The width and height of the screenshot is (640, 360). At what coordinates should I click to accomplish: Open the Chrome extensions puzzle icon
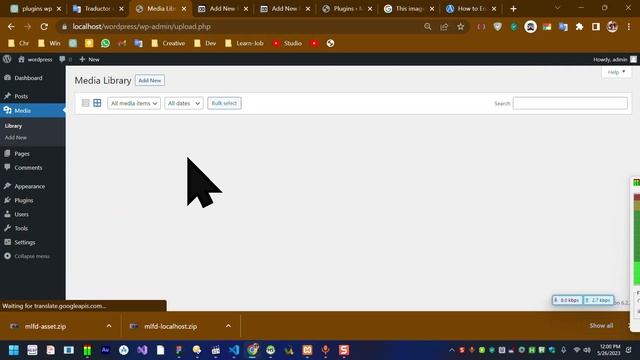580,27
